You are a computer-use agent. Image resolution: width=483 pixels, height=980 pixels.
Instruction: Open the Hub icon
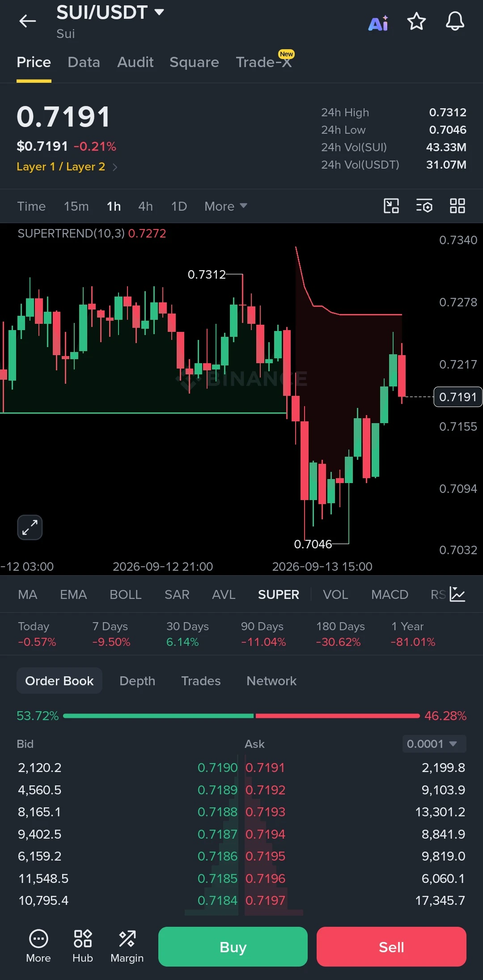pyautogui.click(x=83, y=946)
